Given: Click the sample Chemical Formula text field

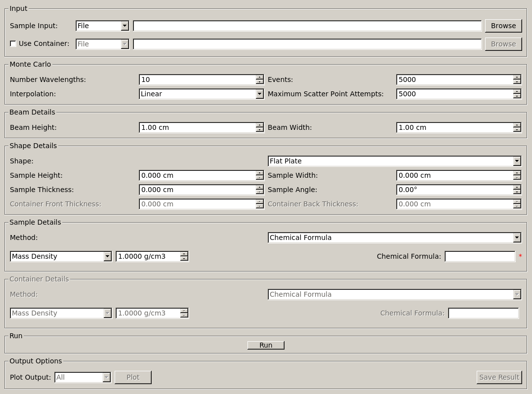Looking at the screenshot, I should pos(479,256).
